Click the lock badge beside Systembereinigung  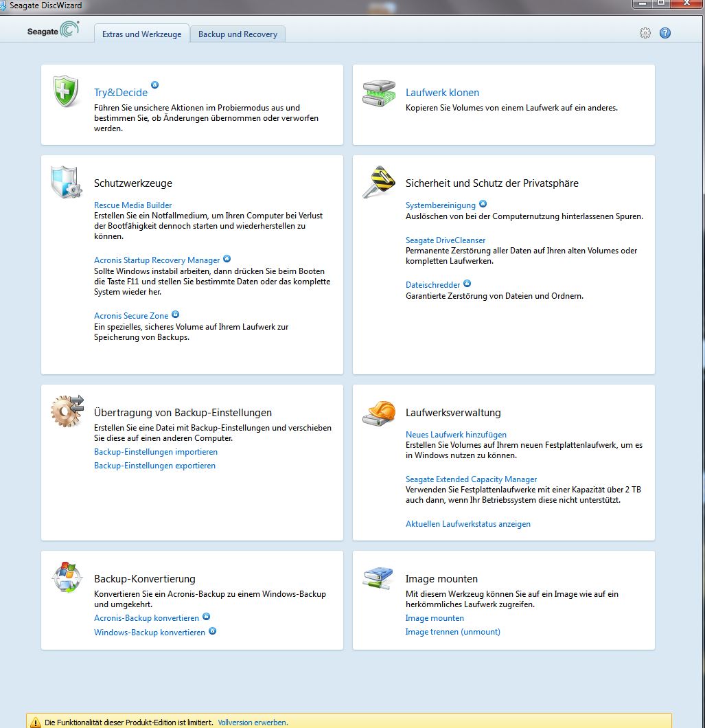point(483,203)
